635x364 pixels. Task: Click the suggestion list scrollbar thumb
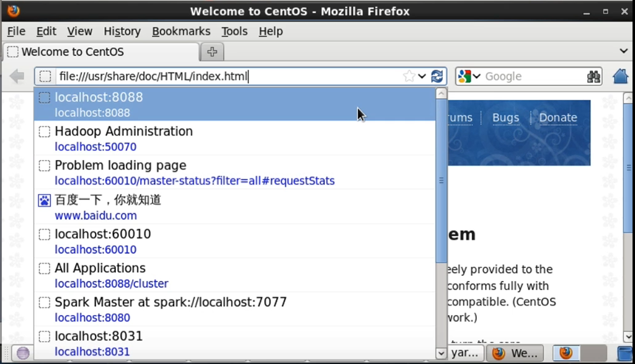[x=441, y=180]
